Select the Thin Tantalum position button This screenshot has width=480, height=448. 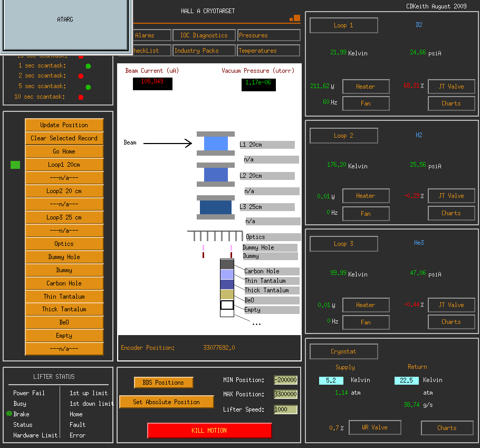coord(64,296)
